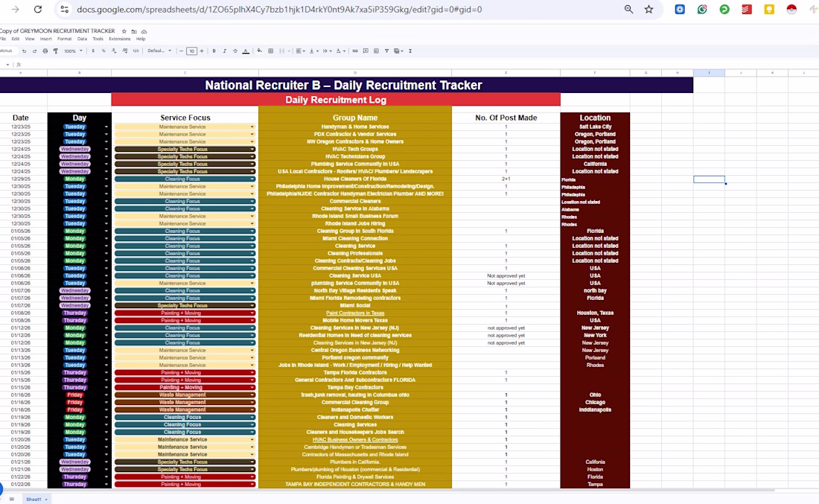This screenshot has height=504, width=819.
Task: Open the HVAC Business Owners & Contractors link
Action: click(355, 440)
